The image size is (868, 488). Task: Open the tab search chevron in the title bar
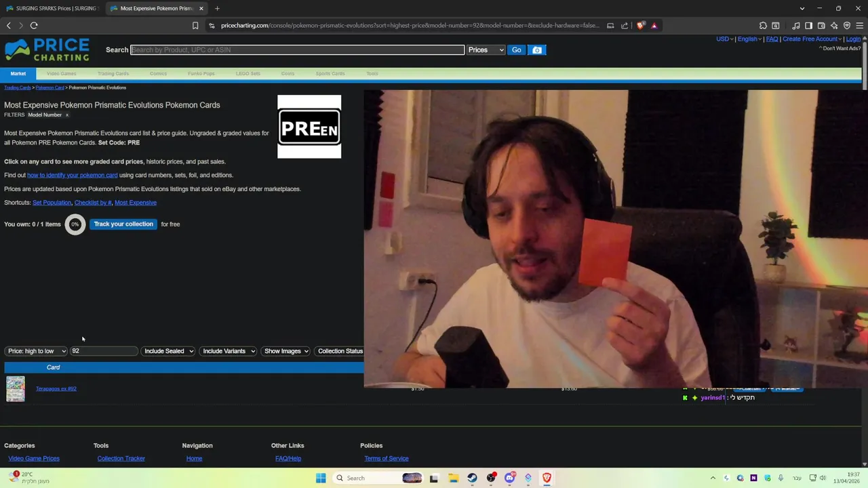point(802,8)
